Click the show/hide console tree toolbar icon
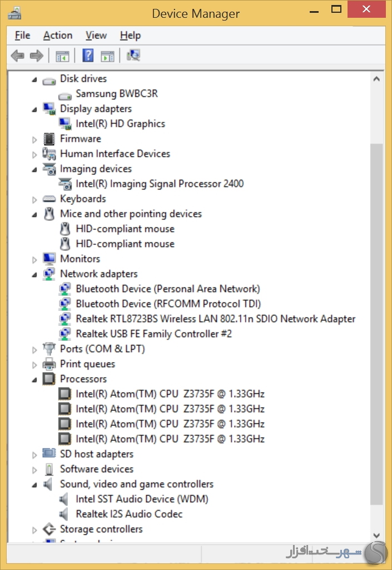 [x=62, y=56]
